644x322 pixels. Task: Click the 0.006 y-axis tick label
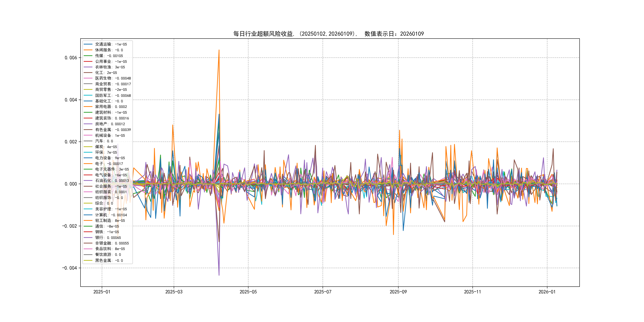[71, 58]
